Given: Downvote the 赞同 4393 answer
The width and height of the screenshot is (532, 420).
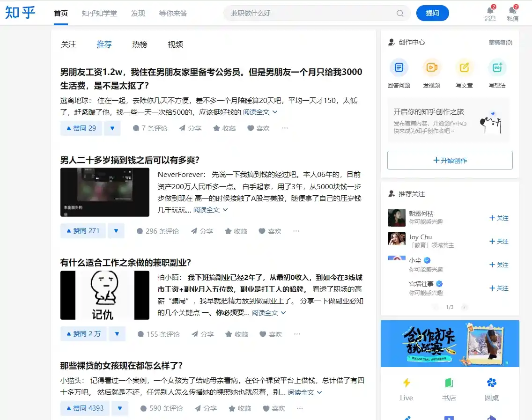Looking at the screenshot, I should click(x=120, y=408).
